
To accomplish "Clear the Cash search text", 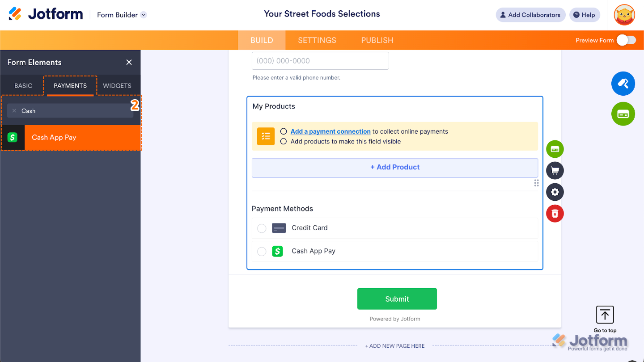I will pyautogui.click(x=14, y=111).
